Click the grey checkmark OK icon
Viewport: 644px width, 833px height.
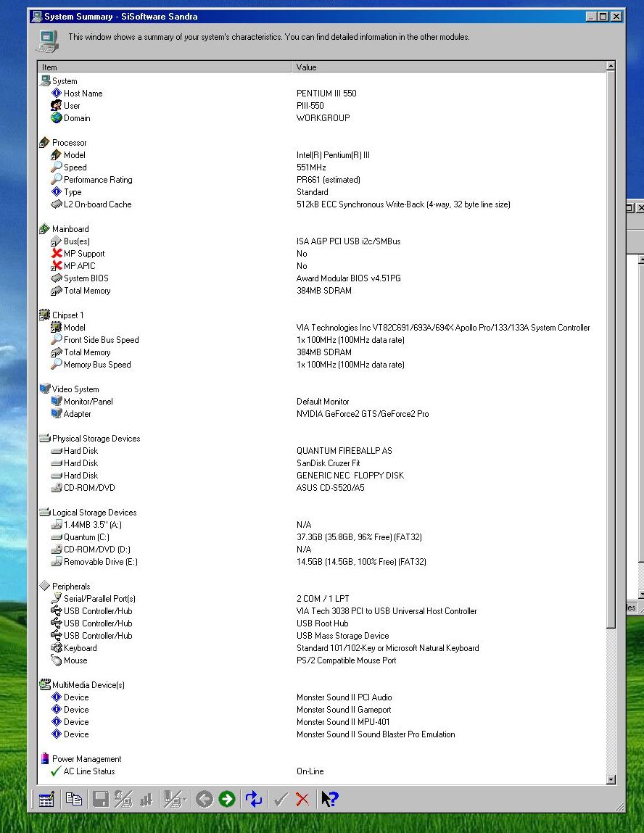tap(281, 799)
